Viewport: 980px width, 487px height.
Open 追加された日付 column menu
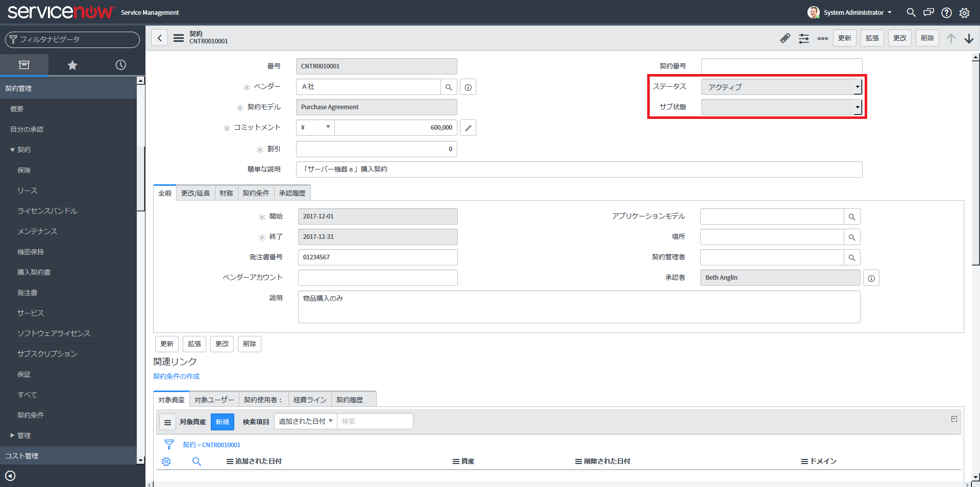[x=230, y=461]
